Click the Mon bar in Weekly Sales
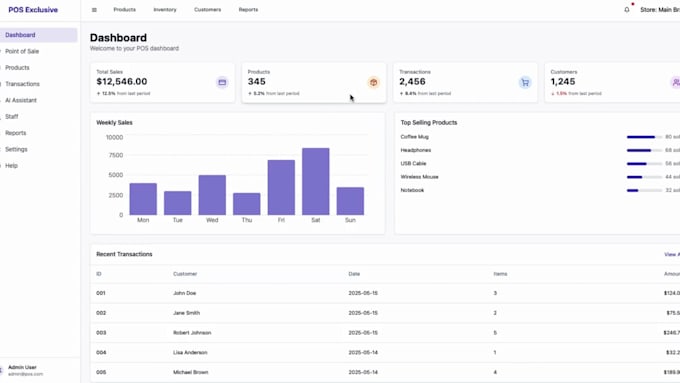680x383 pixels. 143,199
